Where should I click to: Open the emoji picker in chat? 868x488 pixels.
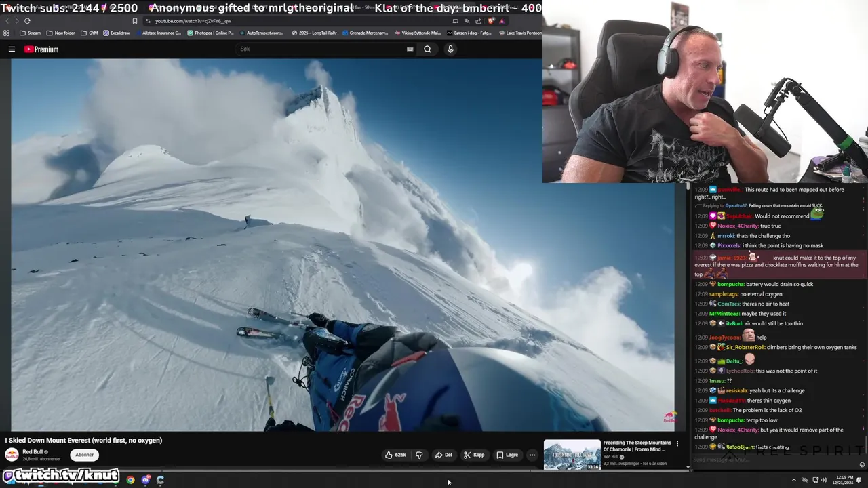862,464
